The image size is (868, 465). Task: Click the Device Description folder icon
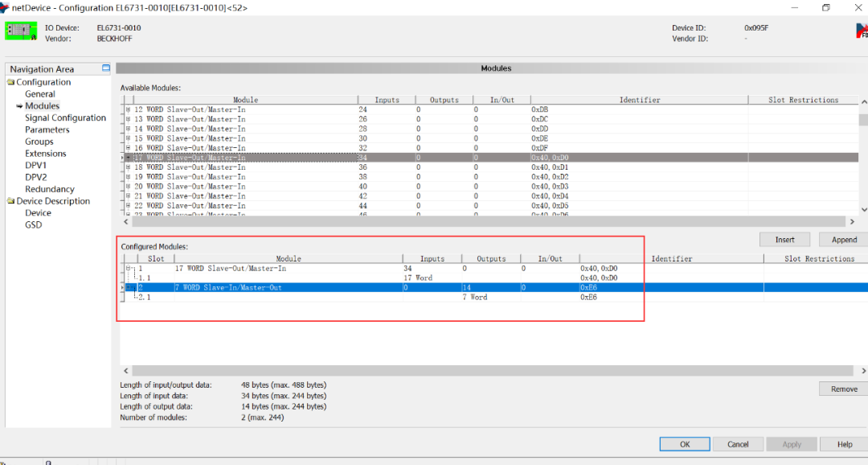pos(11,201)
